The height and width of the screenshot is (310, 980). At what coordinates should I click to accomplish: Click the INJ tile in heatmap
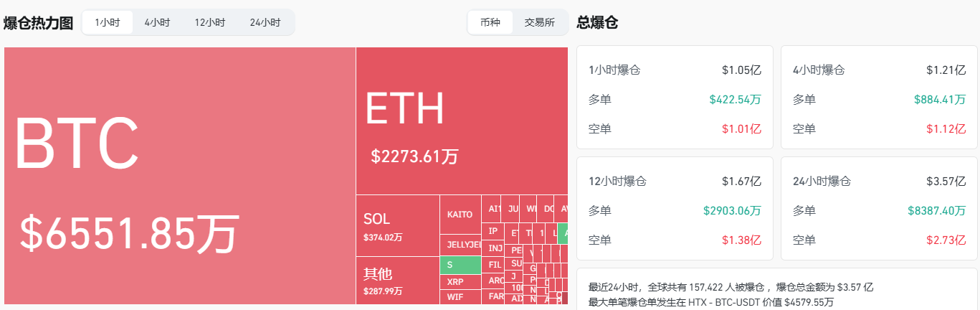tap(495, 248)
